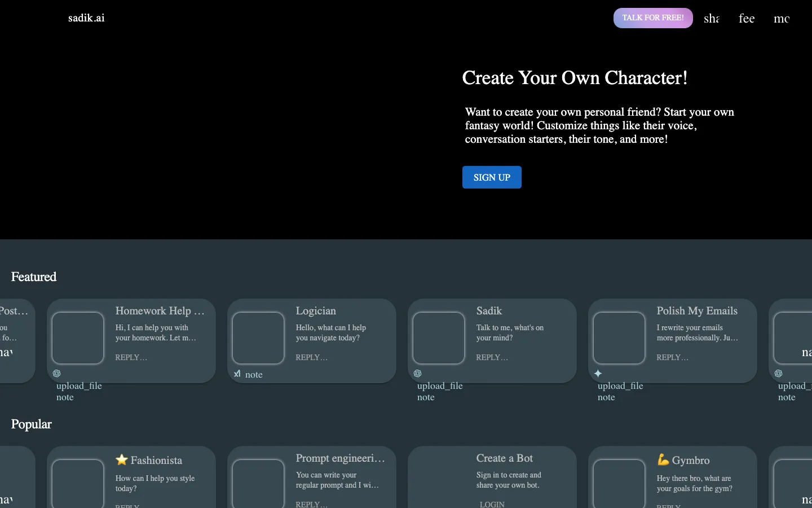The width and height of the screenshot is (812, 508).
Task: Click REPLY on the Sadik card
Action: click(x=492, y=357)
